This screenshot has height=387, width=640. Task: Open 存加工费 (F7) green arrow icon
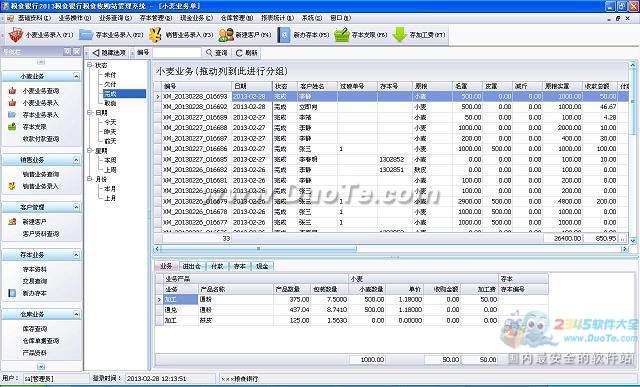coord(400,35)
